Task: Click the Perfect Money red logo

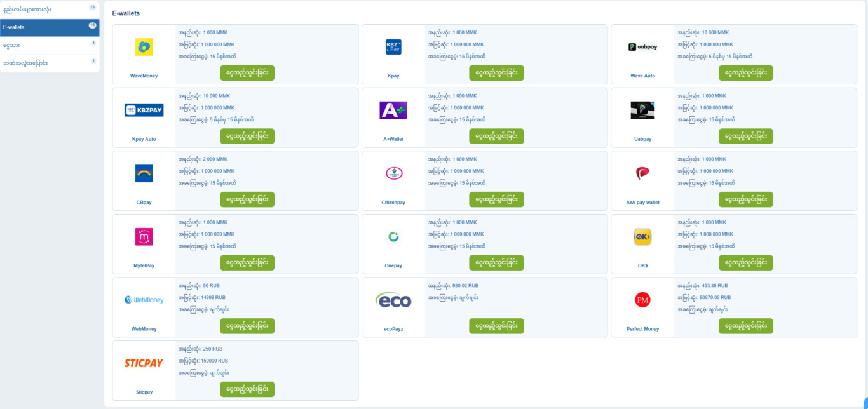Action: [x=642, y=300]
